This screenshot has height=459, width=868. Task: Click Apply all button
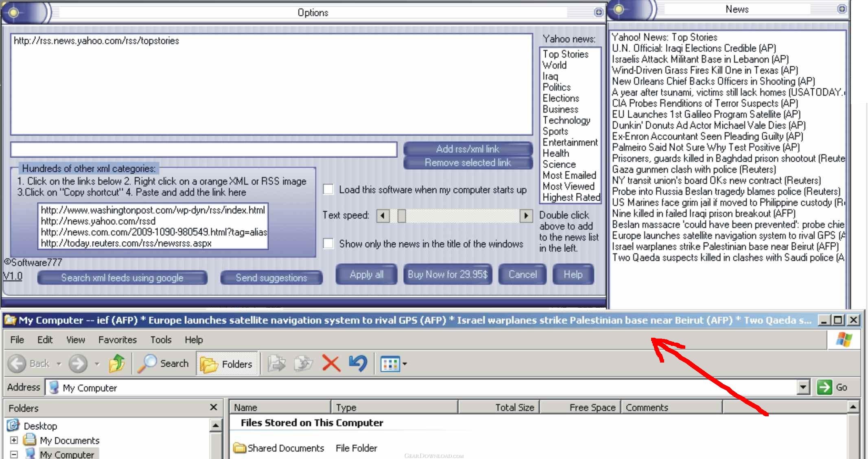pos(366,274)
